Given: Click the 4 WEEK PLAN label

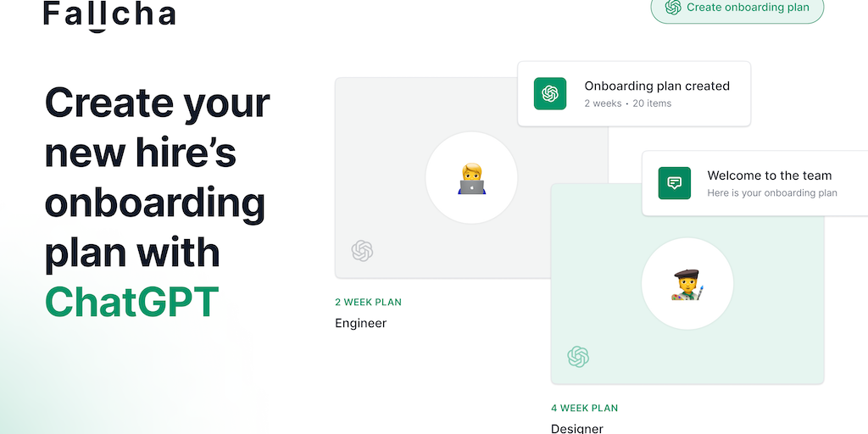Looking at the screenshot, I should pyautogui.click(x=584, y=409).
